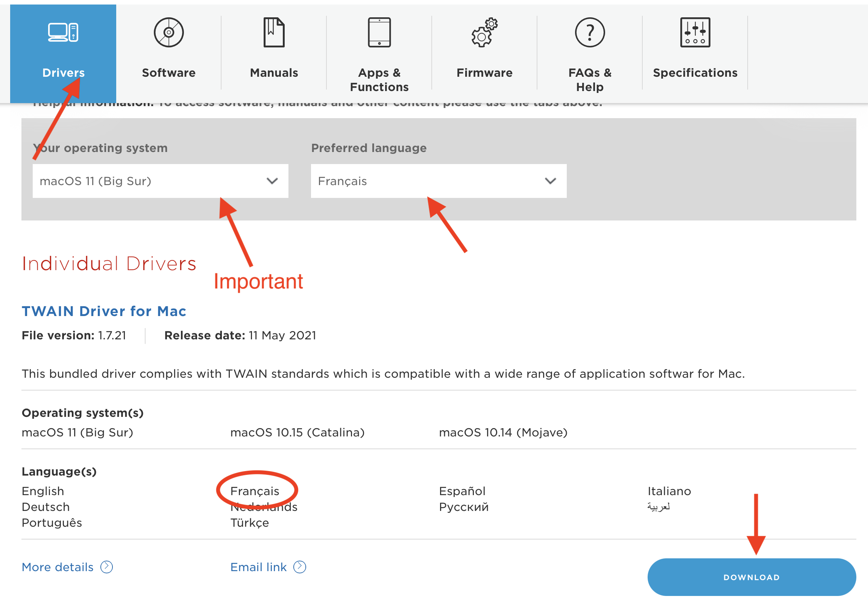Click the Software disc icon
868x608 pixels.
pos(168,32)
